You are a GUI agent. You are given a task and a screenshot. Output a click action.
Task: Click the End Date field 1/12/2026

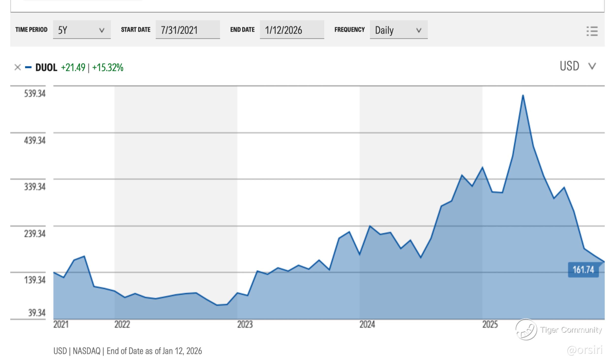click(x=292, y=30)
